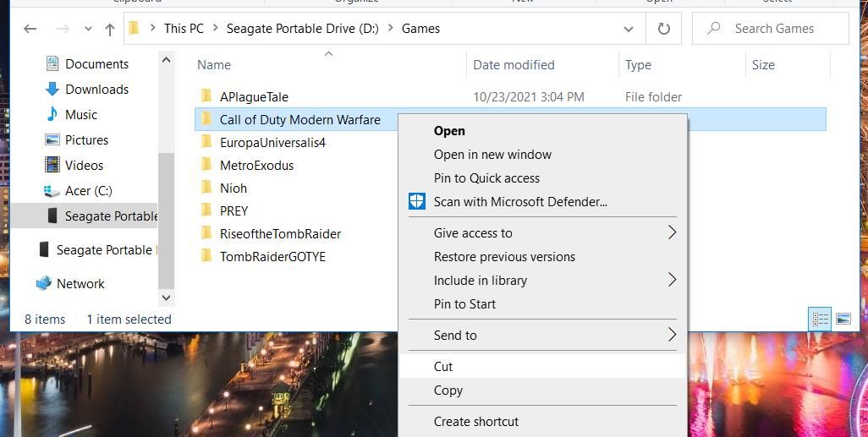Expand chevron after This PC breadcrumb
This screenshot has width=868, height=437.
[x=215, y=28]
